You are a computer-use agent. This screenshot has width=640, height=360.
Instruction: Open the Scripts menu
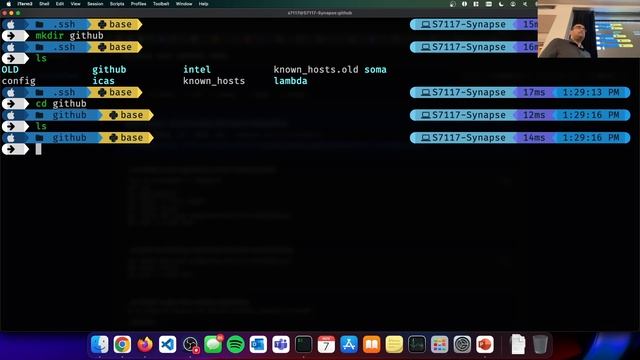pos(117,4)
